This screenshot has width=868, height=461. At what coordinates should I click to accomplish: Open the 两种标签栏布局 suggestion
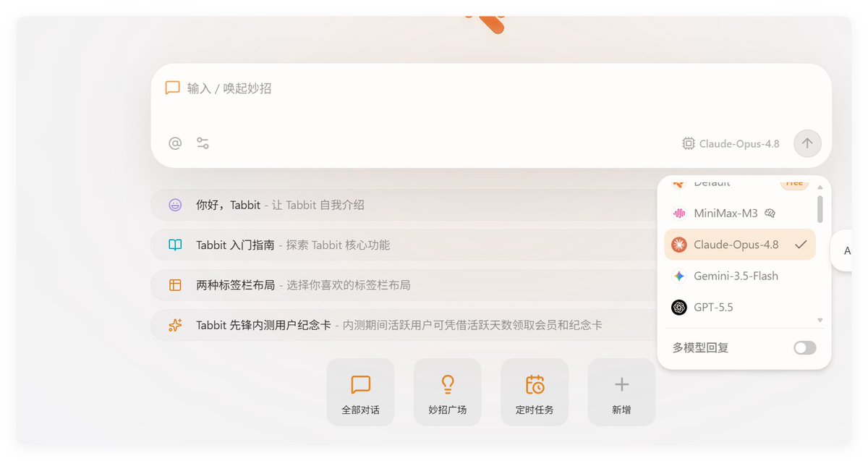tap(405, 285)
